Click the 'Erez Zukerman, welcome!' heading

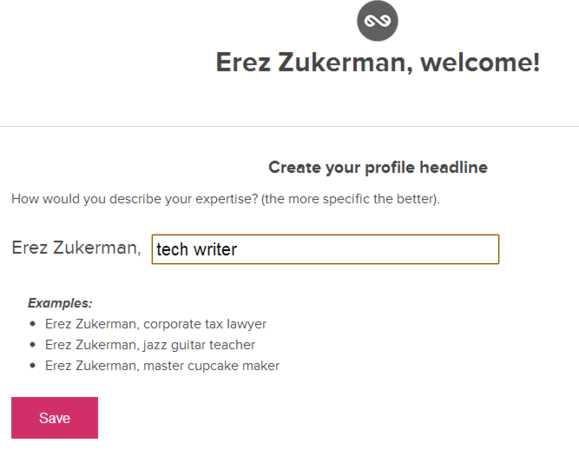click(x=377, y=62)
